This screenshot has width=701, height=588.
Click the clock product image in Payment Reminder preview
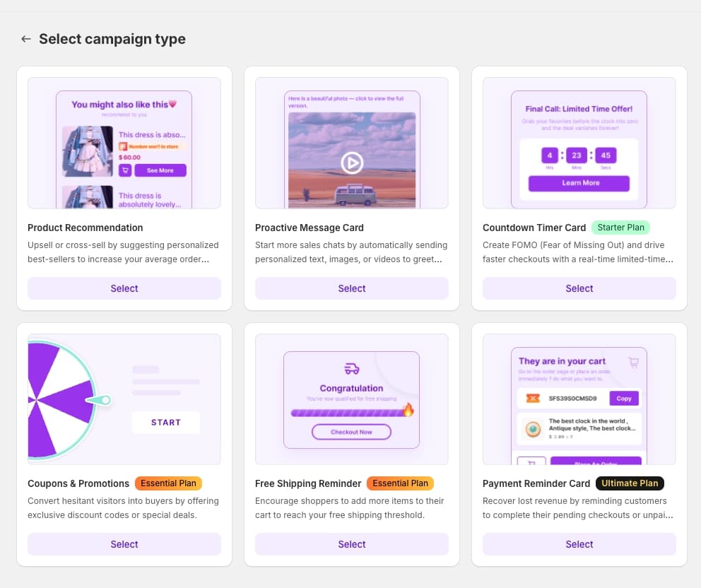click(x=533, y=429)
